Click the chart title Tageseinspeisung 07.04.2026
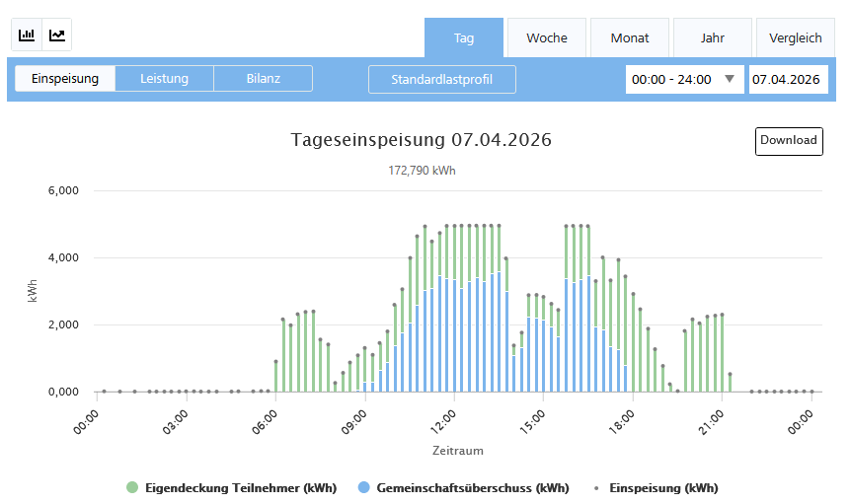 click(421, 140)
